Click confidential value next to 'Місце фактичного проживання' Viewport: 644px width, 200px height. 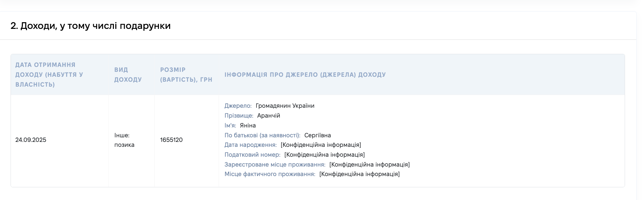point(360,174)
